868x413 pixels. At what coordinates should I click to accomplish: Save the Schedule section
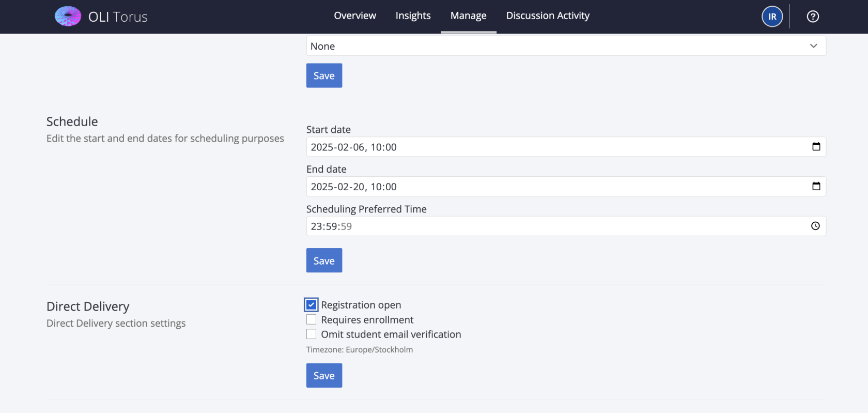[x=324, y=261]
